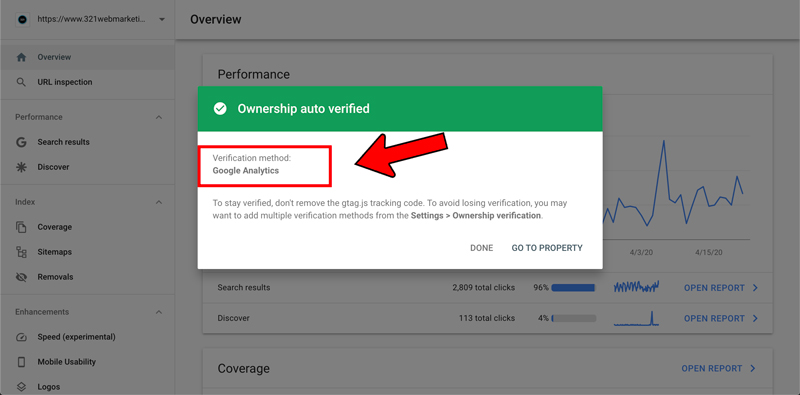Screen dimensions: 800x395
Task: Click the Coverage pages icon
Action: [x=21, y=227]
